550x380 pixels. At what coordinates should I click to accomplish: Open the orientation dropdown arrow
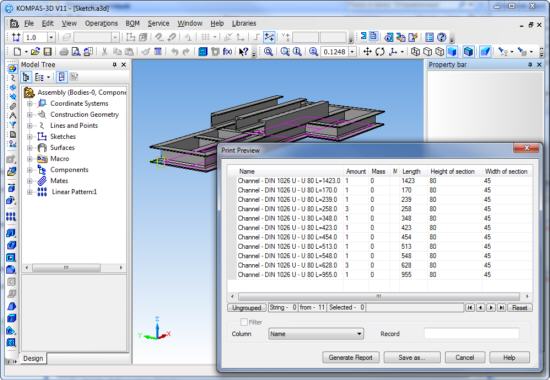[x=402, y=52]
